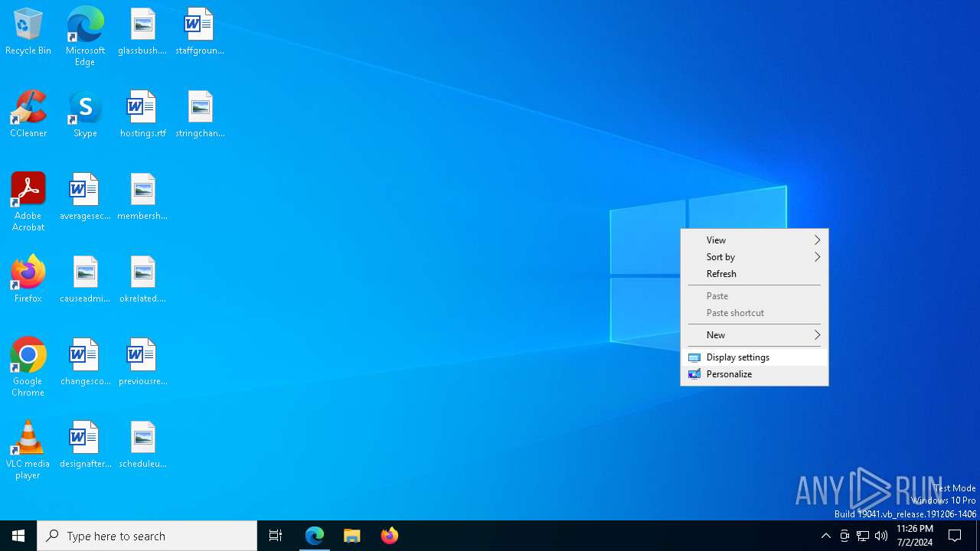
Task: Select the VLC media player shortcut
Action: (28, 450)
